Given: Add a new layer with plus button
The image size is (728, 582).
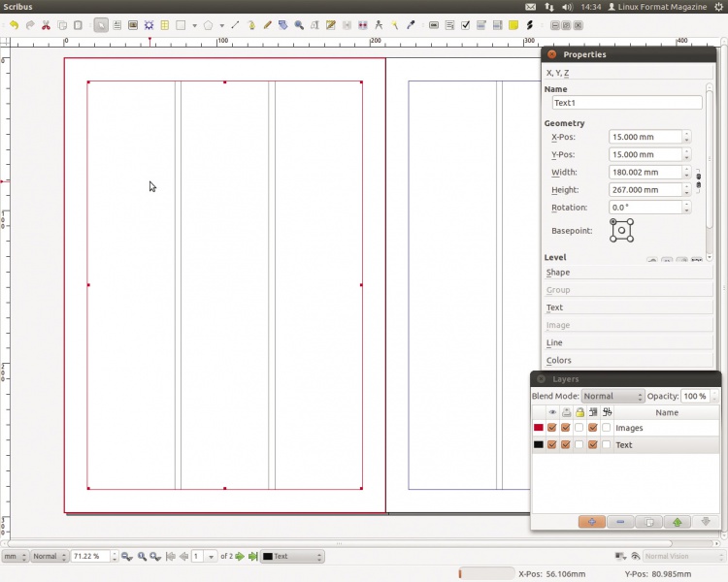Looking at the screenshot, I should 592,522.
